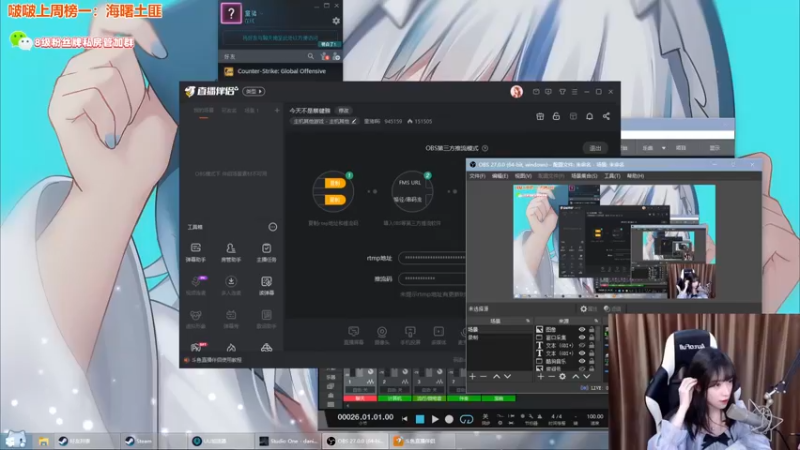800x450 pixels.
Task: Move selected OBS scene up
Action: pyautogui.click(x=496, y=377)
